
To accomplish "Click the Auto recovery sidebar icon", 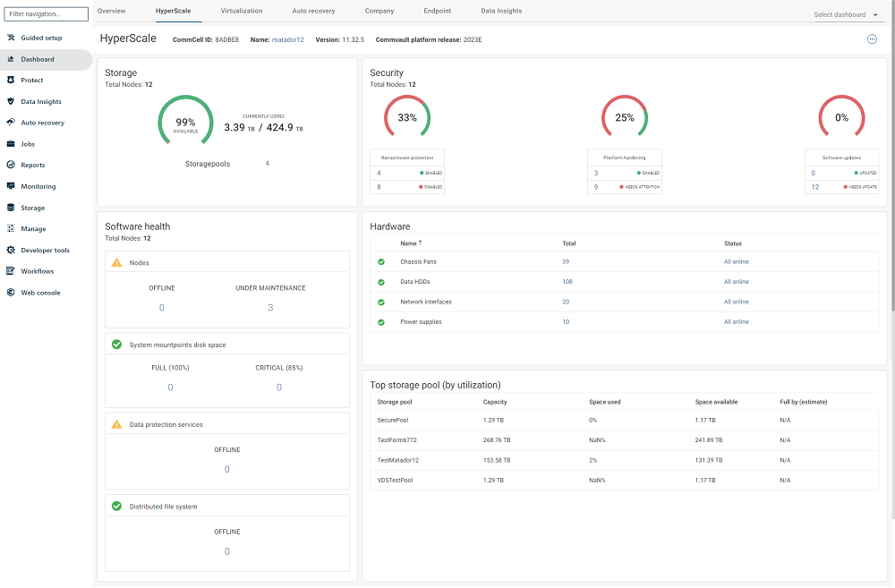I will click(x=10, y=122).
